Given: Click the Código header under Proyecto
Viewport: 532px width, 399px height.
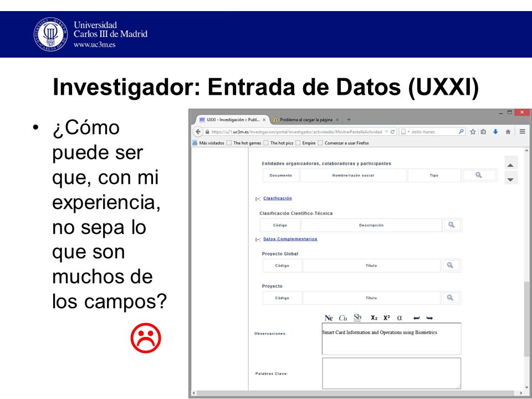Looking at the screenshot, I should click(x=282, y=298).
